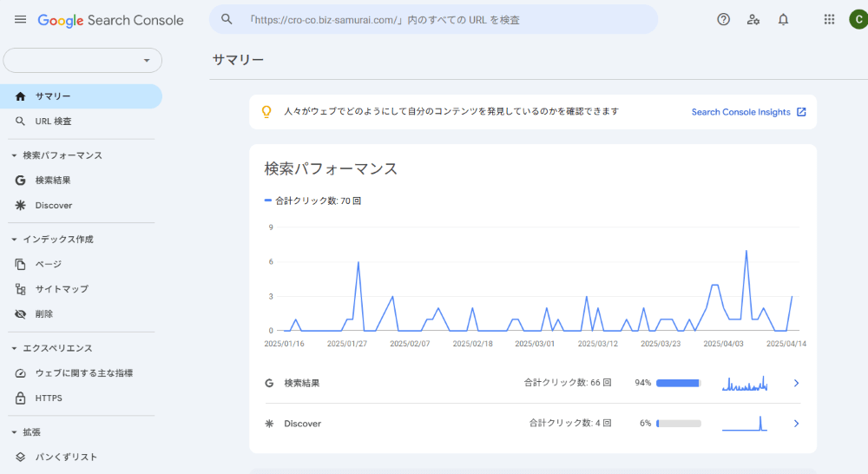Screen dimensions: 868x474
Task: Click the サマリー page heading
Action: coord(238,60)
